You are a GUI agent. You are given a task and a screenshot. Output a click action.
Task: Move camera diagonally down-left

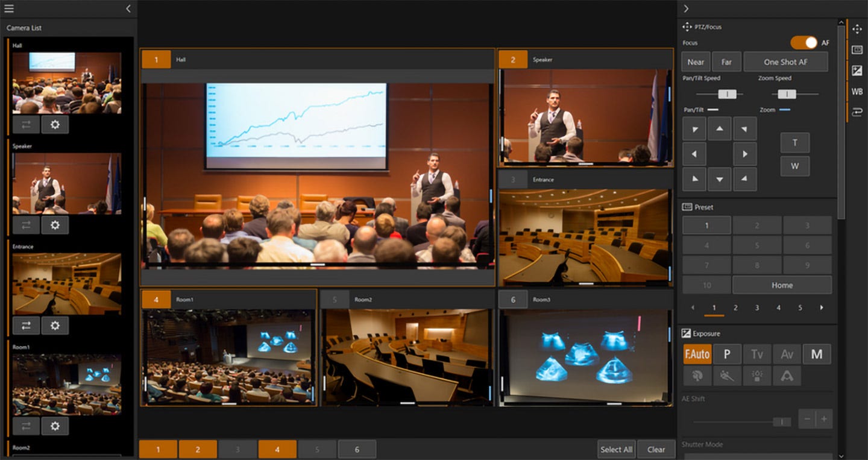point(694,179)
